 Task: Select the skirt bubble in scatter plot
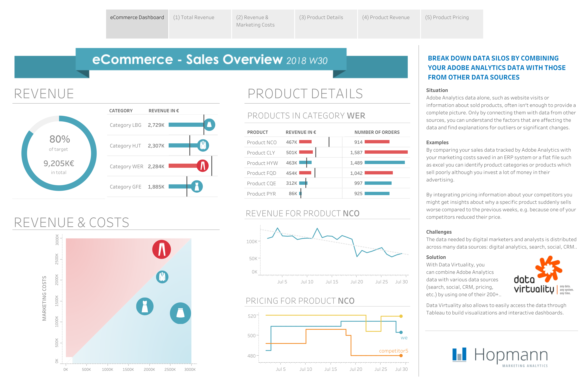click(180, 313)
